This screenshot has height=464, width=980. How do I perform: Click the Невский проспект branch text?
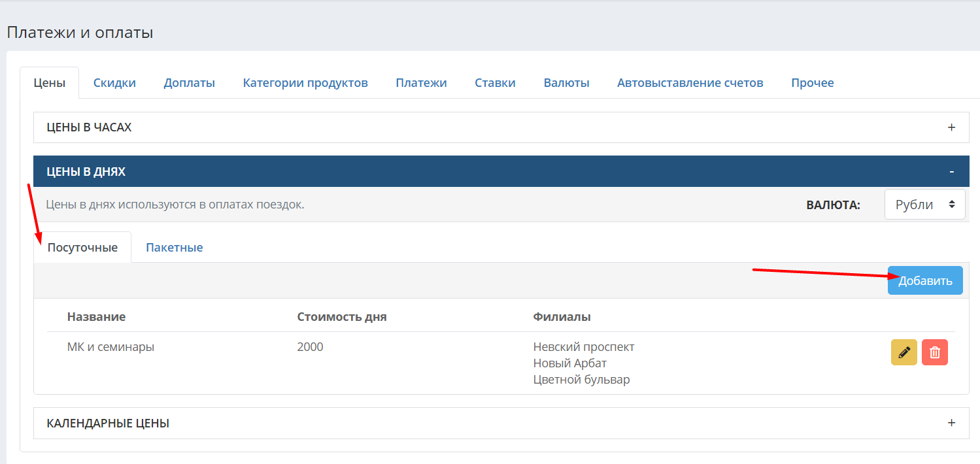[x=584, y=347]
